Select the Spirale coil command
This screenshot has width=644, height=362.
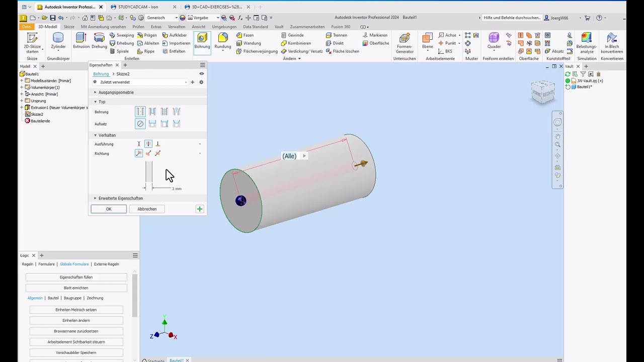(119, 51)
